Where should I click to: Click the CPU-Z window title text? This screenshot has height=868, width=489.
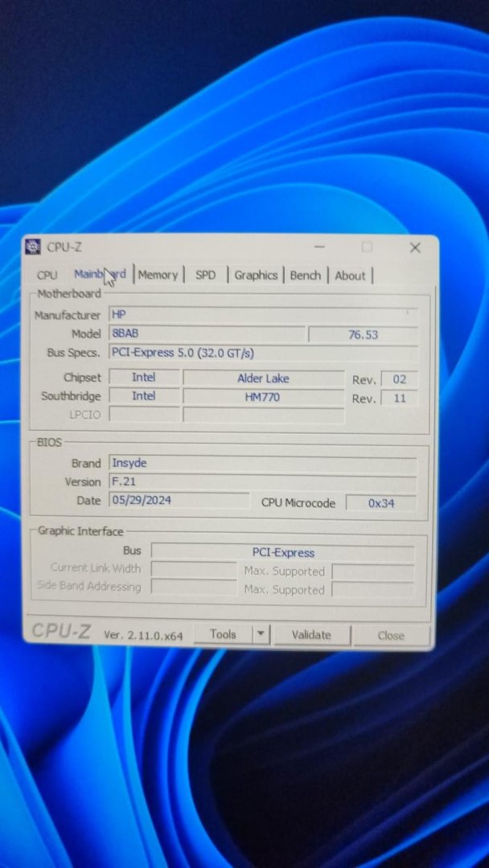pyautogui.click(x=64, y=248)
